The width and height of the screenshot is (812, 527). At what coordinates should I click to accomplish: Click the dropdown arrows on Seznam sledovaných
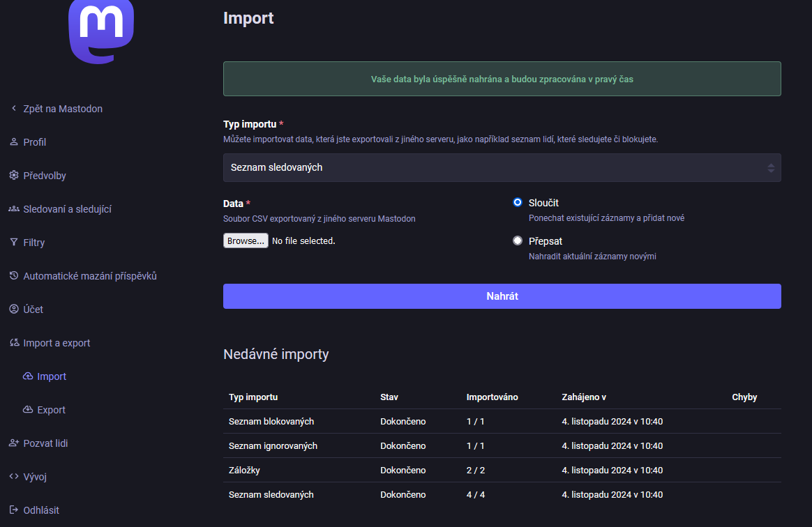(771, 168)
